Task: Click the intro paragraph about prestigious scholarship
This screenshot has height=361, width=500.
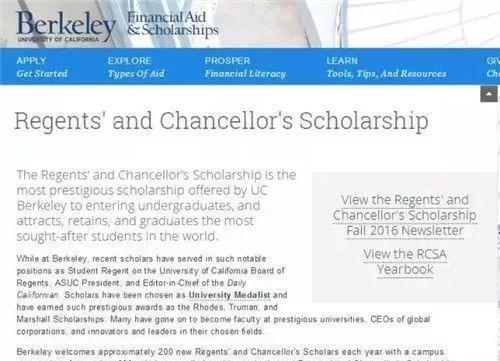Action: pyautogui.click(x=156, y=205)
